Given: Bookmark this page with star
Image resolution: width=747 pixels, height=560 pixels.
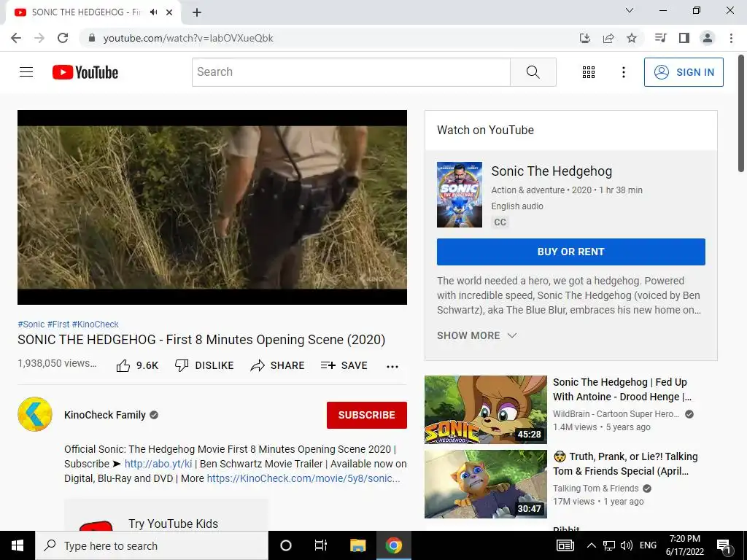Looking at the screenshot, I should coord(632,38).
